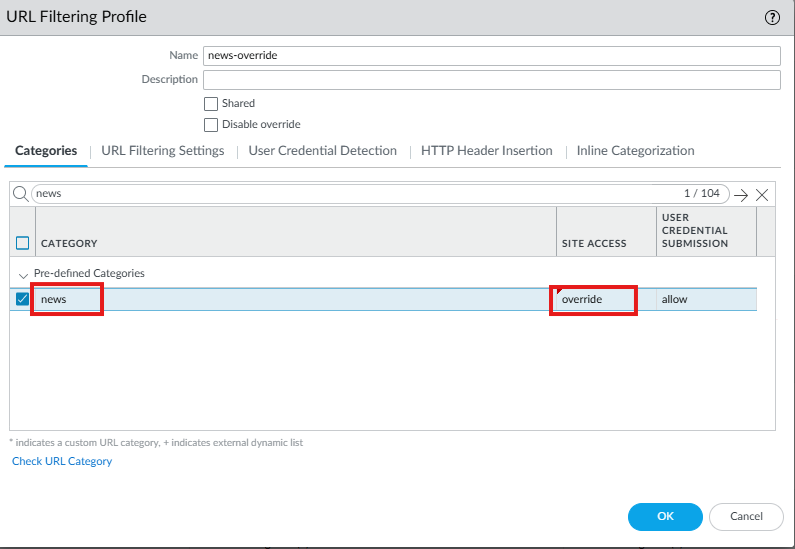Focus the Description text field
Viewport: 795px width, 549px height.
pos(491,80)
